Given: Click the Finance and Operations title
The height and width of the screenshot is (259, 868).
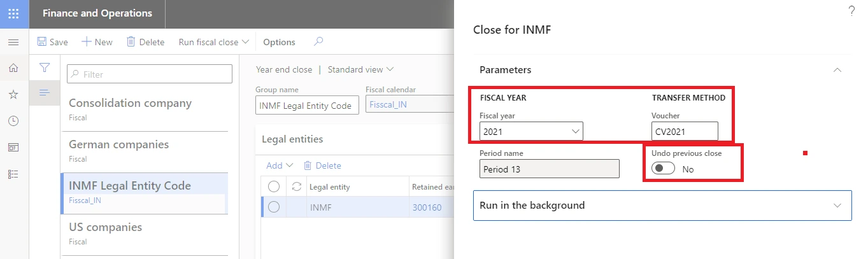Looking at the screenshot, I should point(97,13).
